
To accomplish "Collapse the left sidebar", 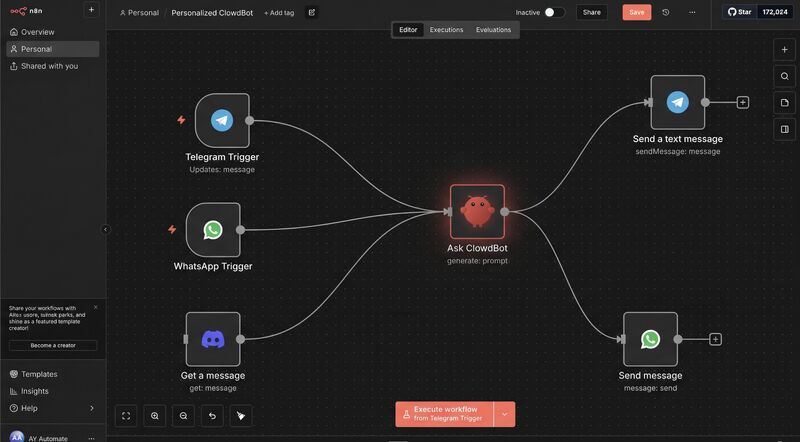I will point(106,229).
